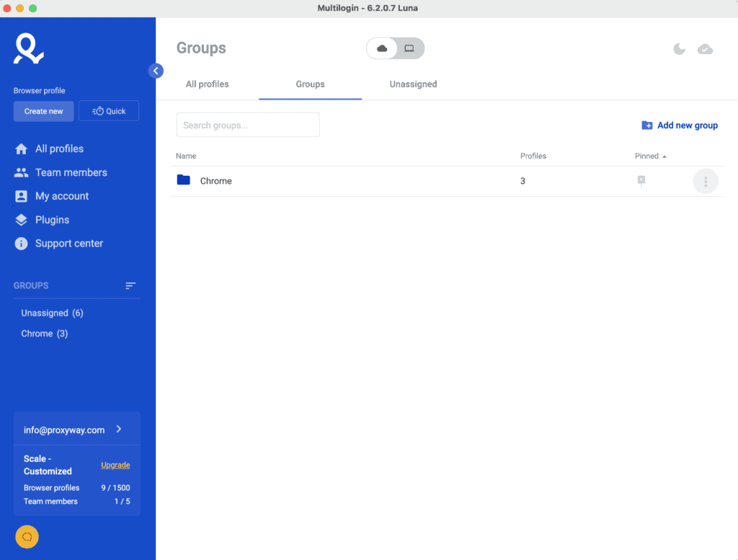
Task: Collapse the sidebar with the chevron
Action: [x=156, y=71]
